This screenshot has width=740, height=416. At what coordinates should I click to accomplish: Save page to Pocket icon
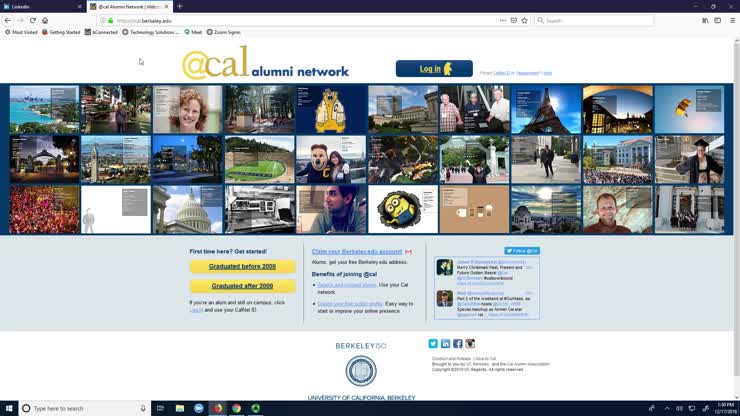click(x=513, y=20)
